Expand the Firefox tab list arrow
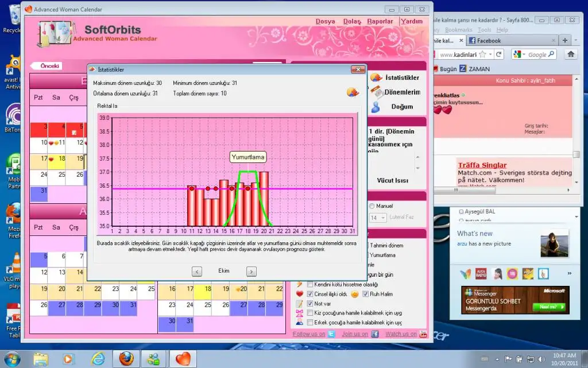 [x=576, y=40]
